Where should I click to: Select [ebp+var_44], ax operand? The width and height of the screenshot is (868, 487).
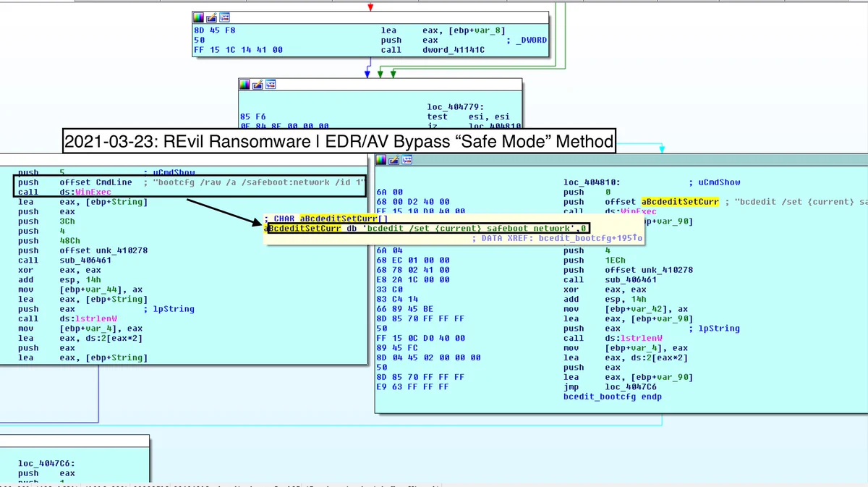(x=101, y=289)
